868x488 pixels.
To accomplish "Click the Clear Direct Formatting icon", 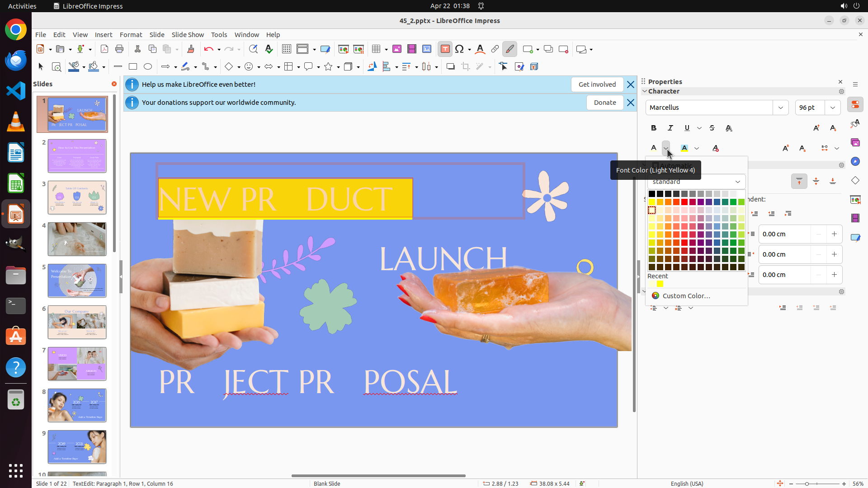I will tap(715, 148).
